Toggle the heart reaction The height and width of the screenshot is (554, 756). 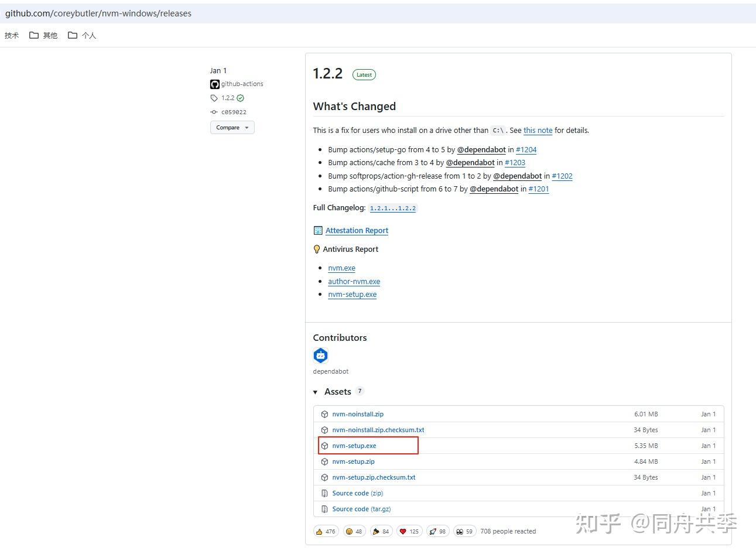pyautogui.click(x=409, y=531)
